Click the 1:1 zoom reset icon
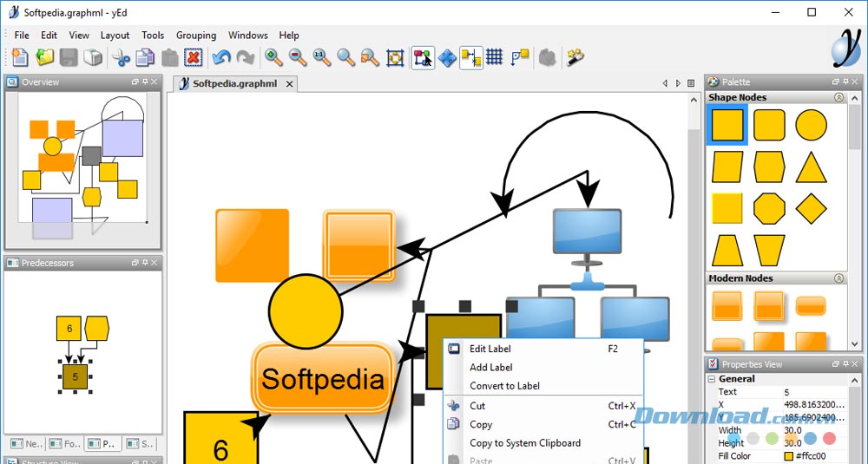Screen dimensions: 868x464 click(x=321, y=58)
